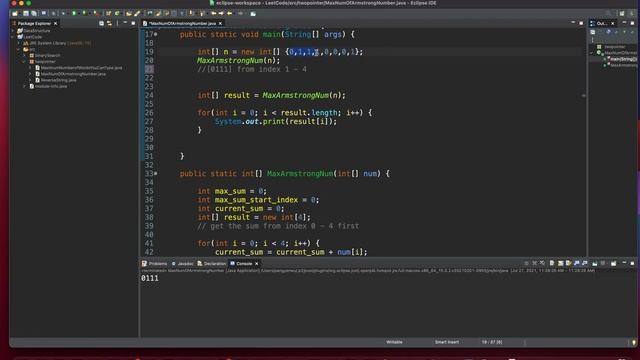Viewport: 640px width, 360px height.
Task: Click the tip lightbulb in status bar
Action: [633, 342]
